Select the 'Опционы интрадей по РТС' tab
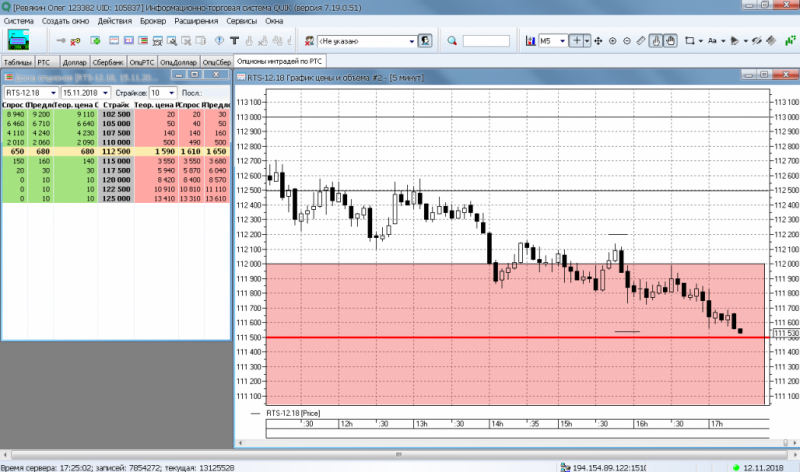Screen dimensions: 800x472 (x=280, y=61)
